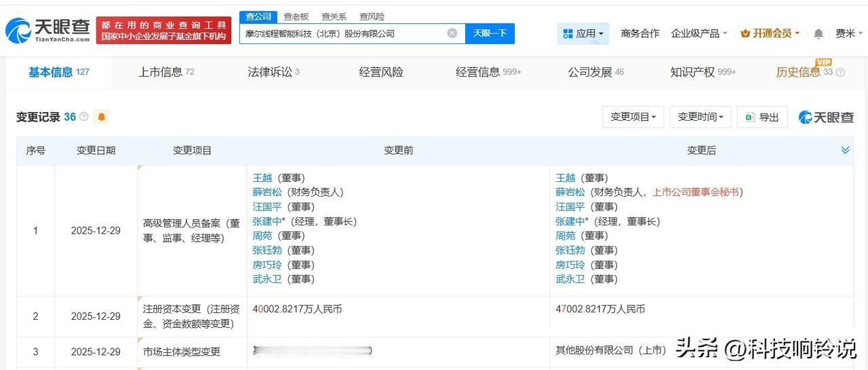The image size is (868, 370).
Task: Click 40002.8217万人民币 value in 变更前
Action: click(x=297, y=309)
